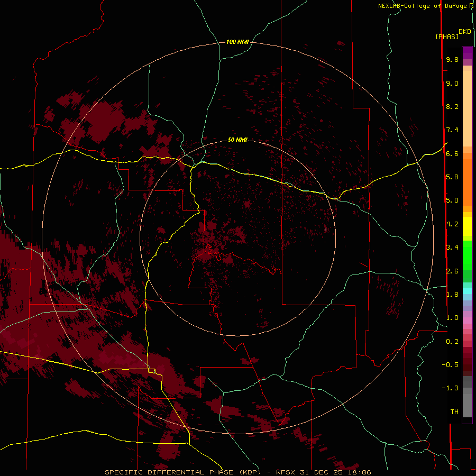
Task: Click the orange segment of the color bar
Action: (467, 182)
